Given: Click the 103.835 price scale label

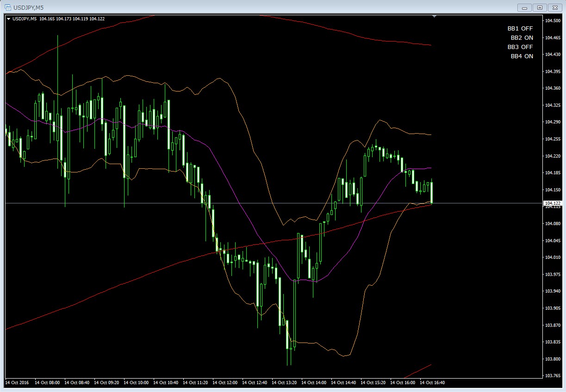Looking at the screenshot, I should tap(553, 342).
